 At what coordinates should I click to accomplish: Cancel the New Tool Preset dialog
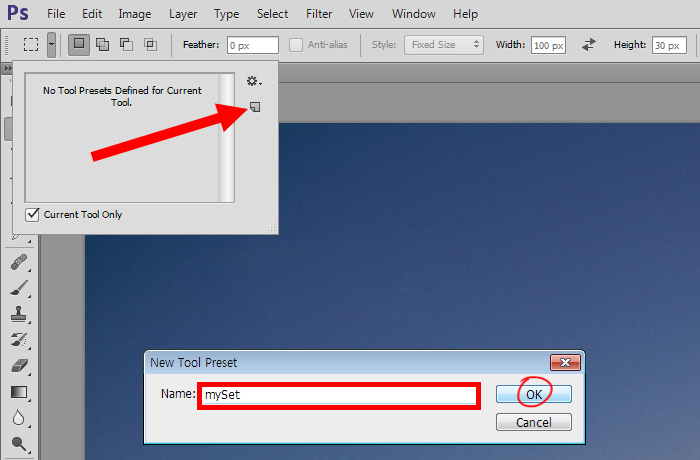(x=534, y=422)
